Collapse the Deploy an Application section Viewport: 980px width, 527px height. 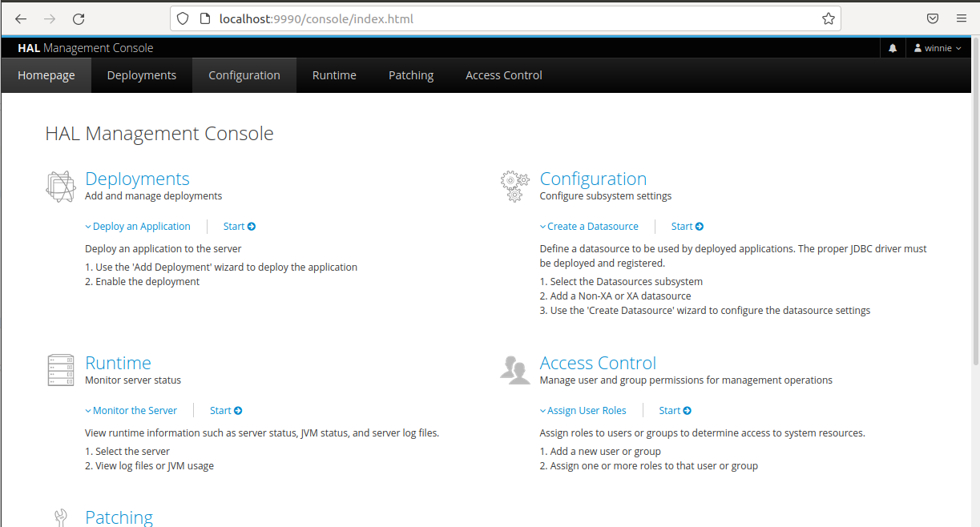pos(138,227)
